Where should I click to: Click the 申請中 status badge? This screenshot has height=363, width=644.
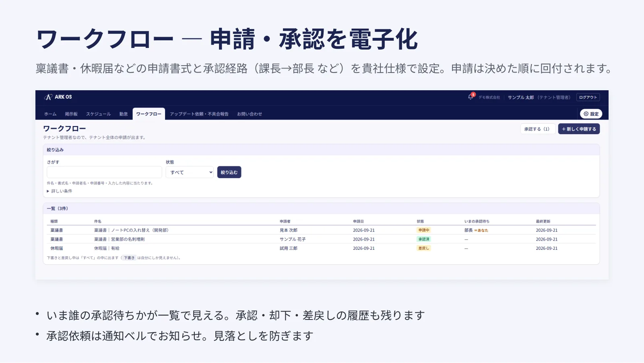(x=423, y=230)
